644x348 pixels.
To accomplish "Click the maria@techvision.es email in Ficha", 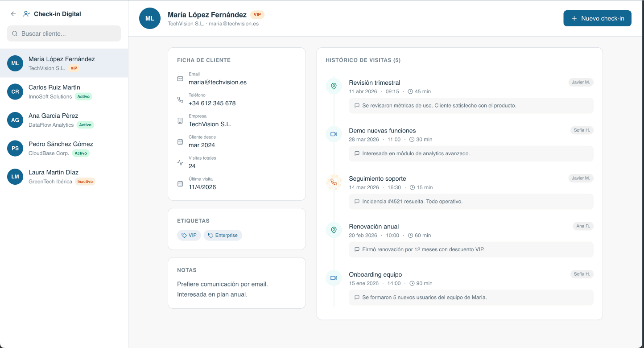I will pos(218,82).
